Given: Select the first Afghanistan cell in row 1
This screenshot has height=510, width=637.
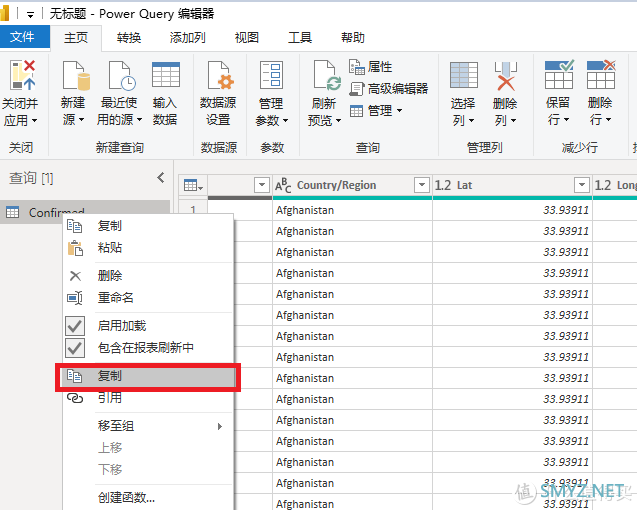Looking at the screenshot, I should 352,210.
